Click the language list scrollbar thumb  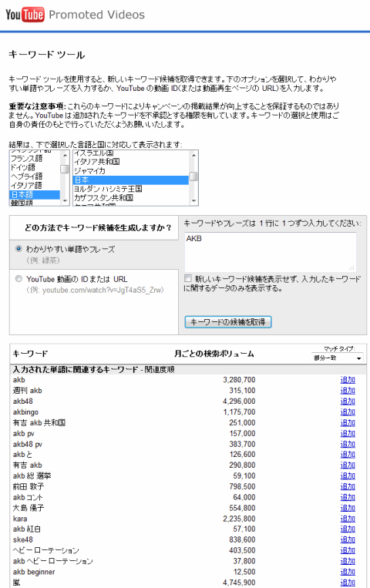tap(65, 169)
